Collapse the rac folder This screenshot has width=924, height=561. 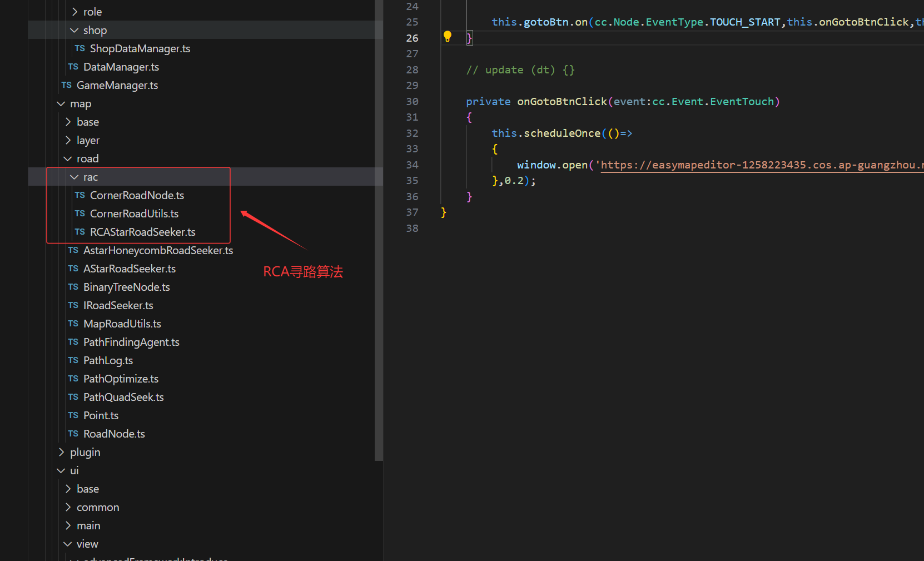click(74, 177)
